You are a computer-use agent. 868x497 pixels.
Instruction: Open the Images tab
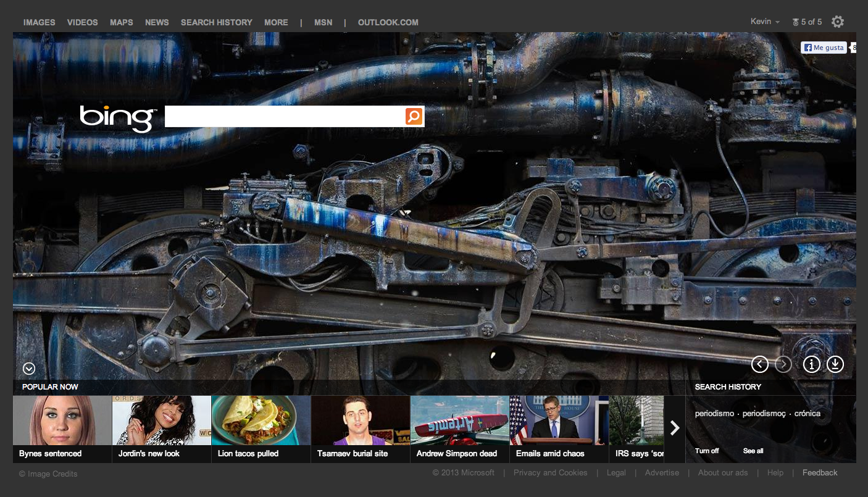pos(40,22)
